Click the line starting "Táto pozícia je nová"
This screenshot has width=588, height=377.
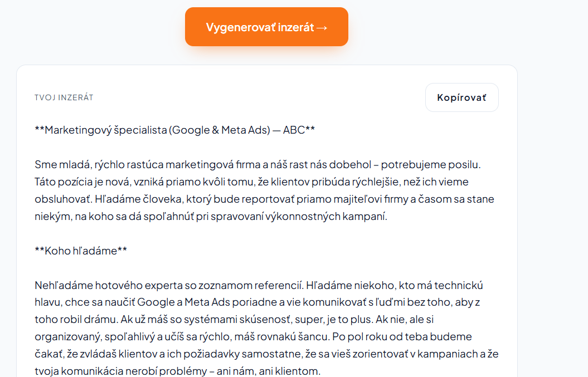(x=251, y=182)
